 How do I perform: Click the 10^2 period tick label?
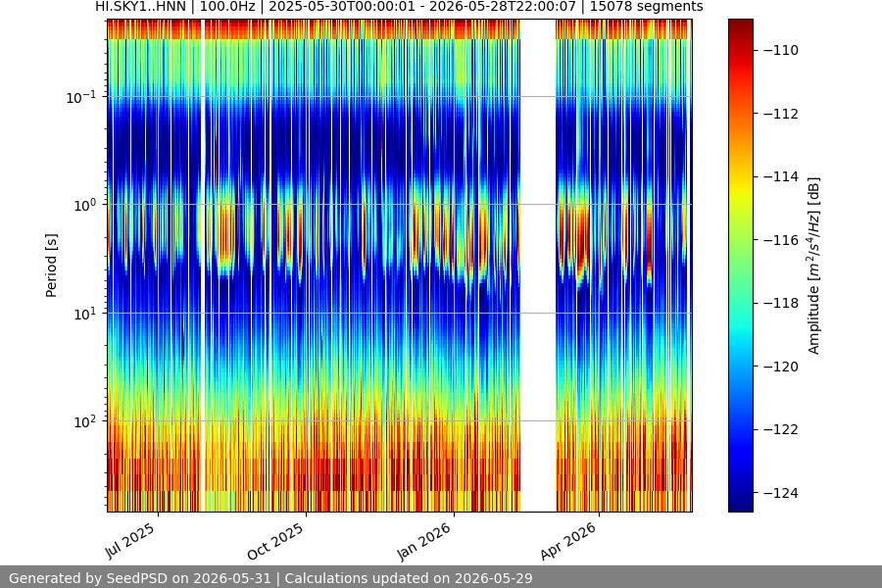[84, 421]
